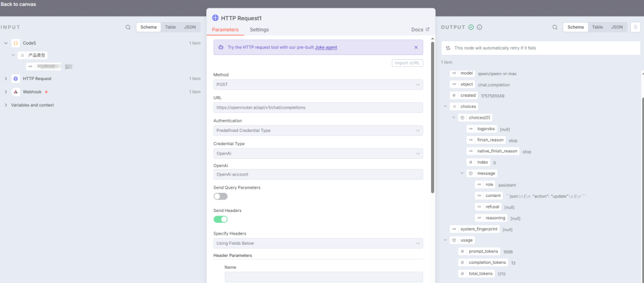Expand the HTTP Request input node

point(6,79)
